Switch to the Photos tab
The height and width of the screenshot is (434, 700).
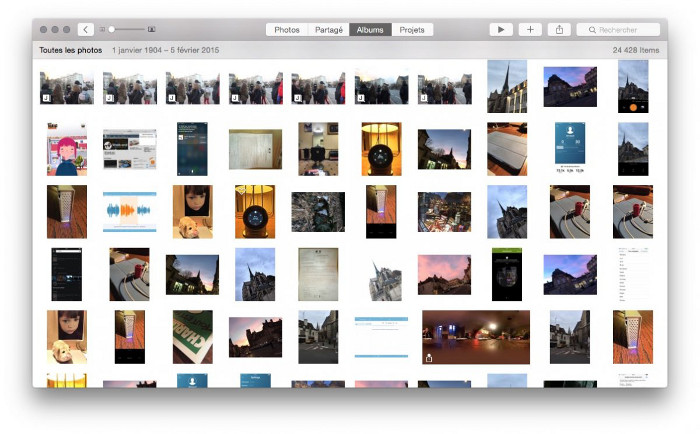pyautogui.click(x=286, y=30)
